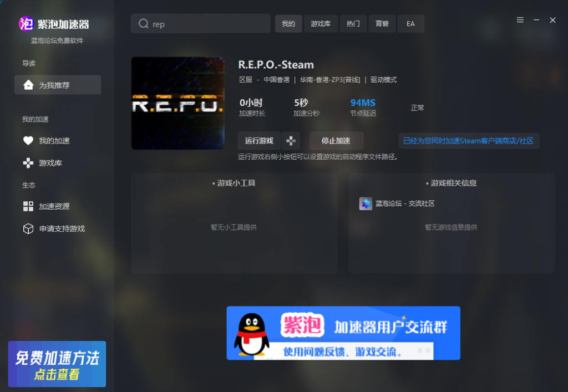Screen dimensions: 568x392
Task: Open the 蓝泡论坛 - 交流社区 link
Action: pyautogui.click(x=404, y=203)
